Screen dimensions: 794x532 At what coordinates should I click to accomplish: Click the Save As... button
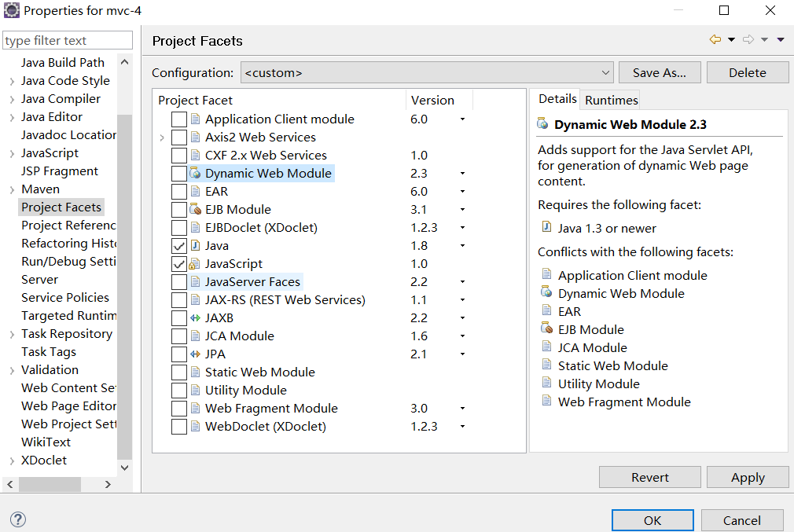click(659, 73)
